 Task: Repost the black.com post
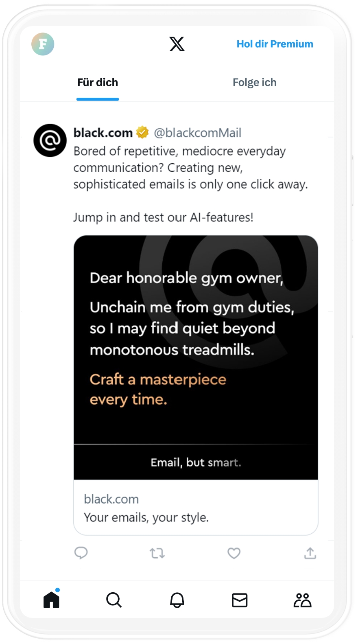pos(157,553)
